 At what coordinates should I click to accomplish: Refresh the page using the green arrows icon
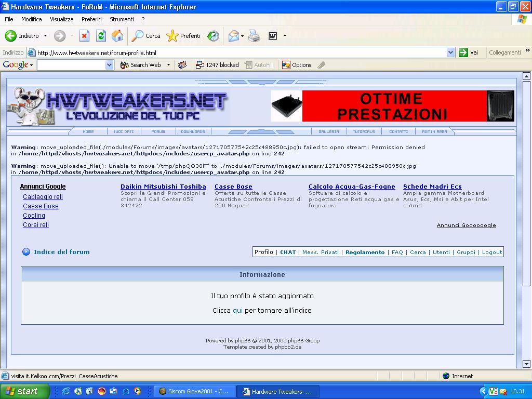coord(101,36)
